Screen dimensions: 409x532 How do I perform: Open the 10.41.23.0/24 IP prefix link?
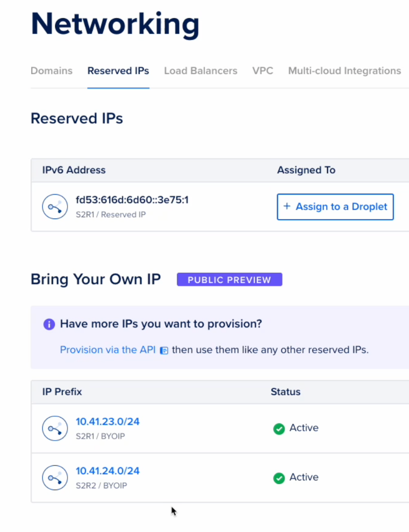pos(107,422)
